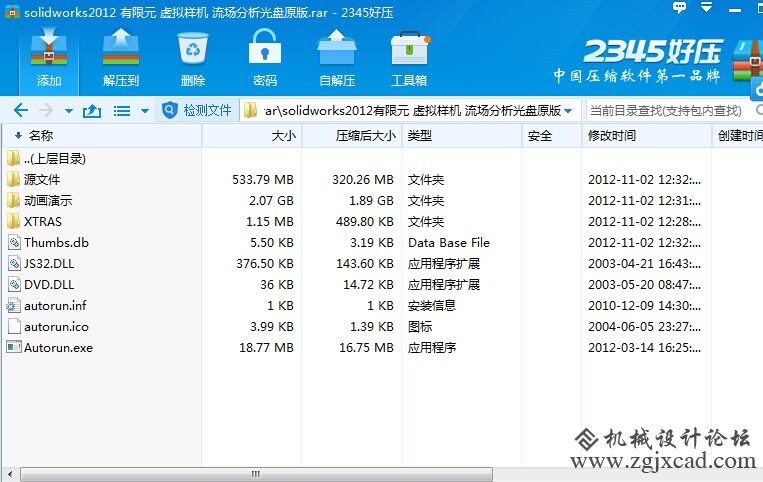The height and width of the screenshot is (482, 763).
Task: Click the 安装信息 type cell
Action: tap(432, 305)
